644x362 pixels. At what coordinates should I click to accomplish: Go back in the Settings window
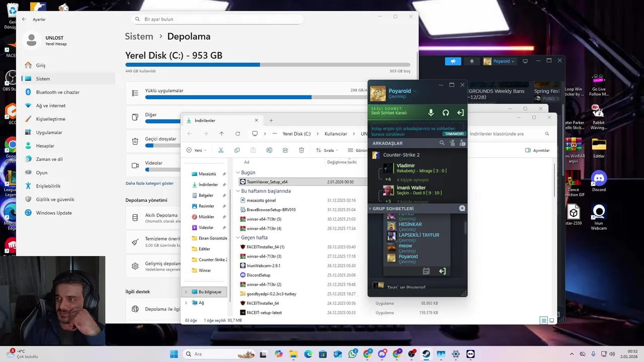point(24,19)
